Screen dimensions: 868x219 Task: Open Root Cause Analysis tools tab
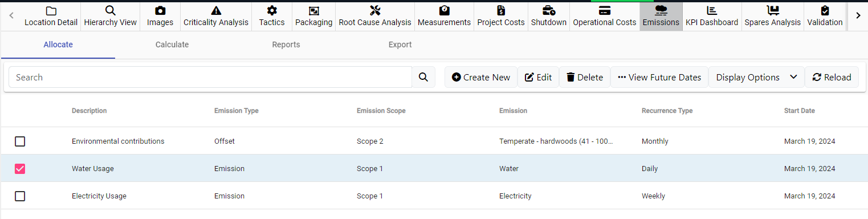tap(375, 16)
